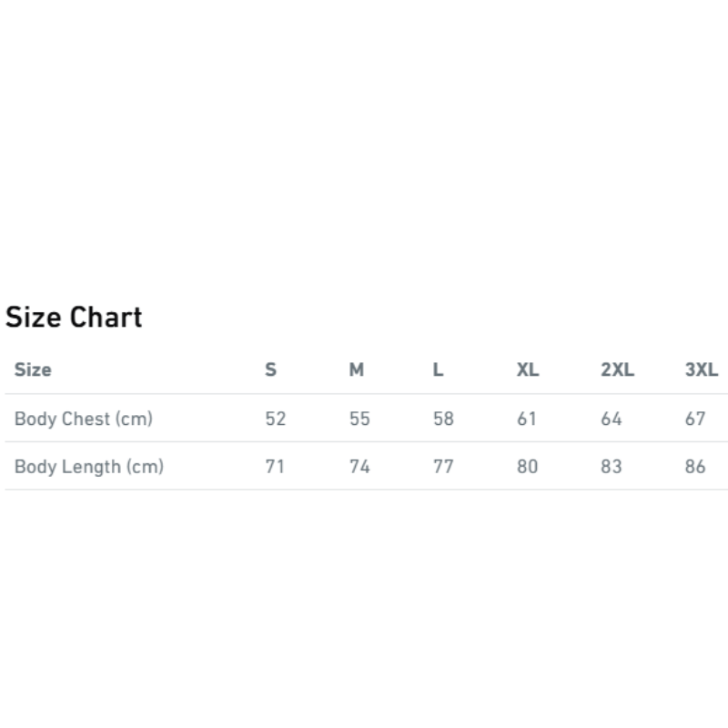Click the 2XL size column header
This screenshot has height=728, width=728.
[x=617, y=369]
